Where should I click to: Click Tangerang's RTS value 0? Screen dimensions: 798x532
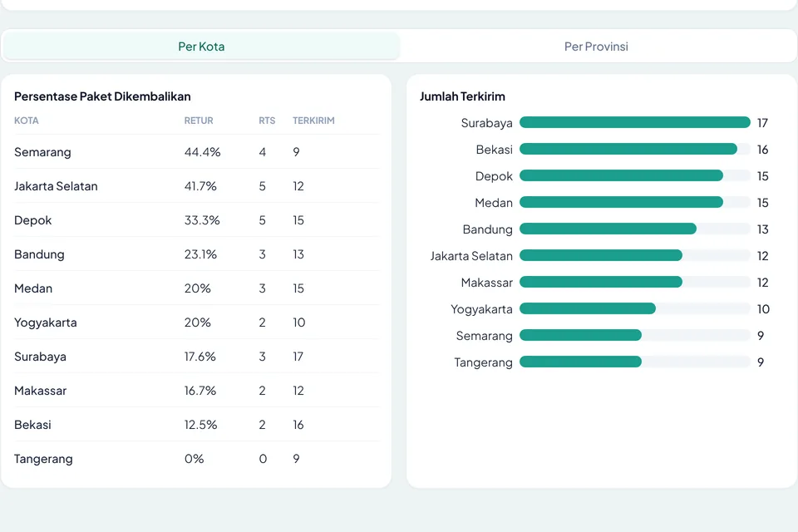click(x=263, y=459)
